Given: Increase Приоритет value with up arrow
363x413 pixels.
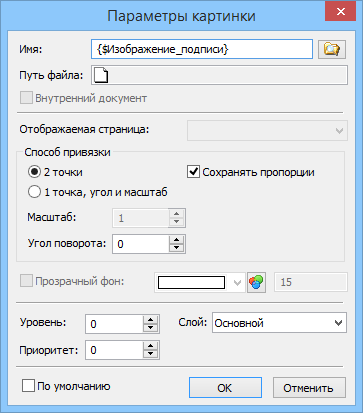Looking at the screenshot, I should coord(151,346).
